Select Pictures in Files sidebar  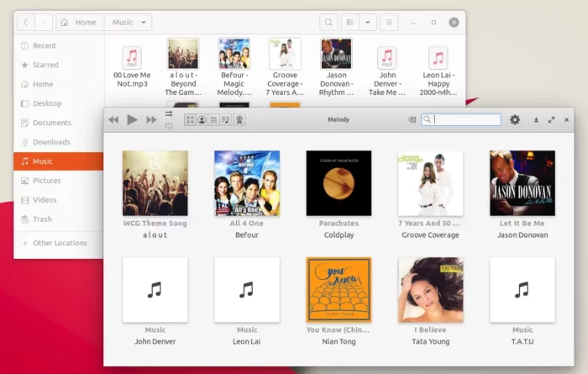click(59, 181)
